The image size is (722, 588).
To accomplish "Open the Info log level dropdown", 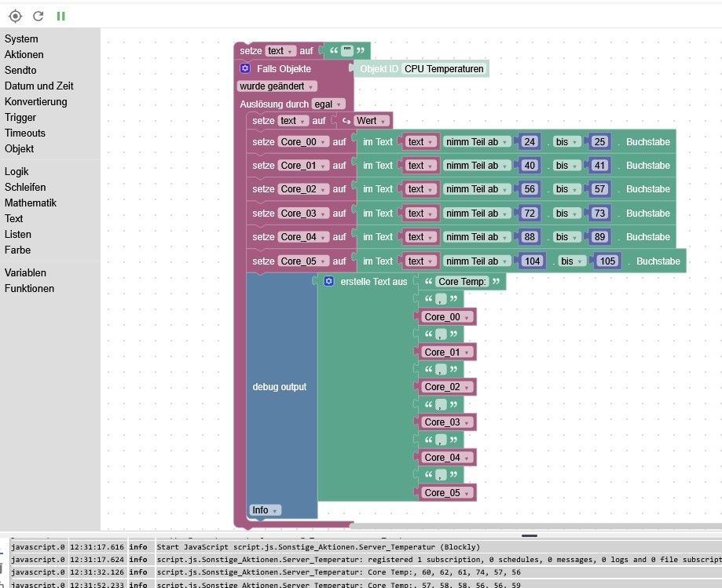I will (x=265, y=509).
